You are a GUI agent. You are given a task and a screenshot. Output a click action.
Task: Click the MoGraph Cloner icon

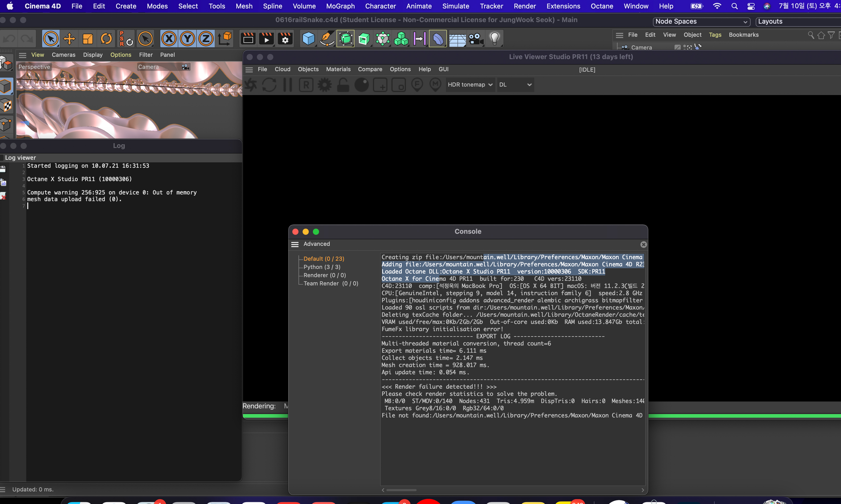coord(383,39)
